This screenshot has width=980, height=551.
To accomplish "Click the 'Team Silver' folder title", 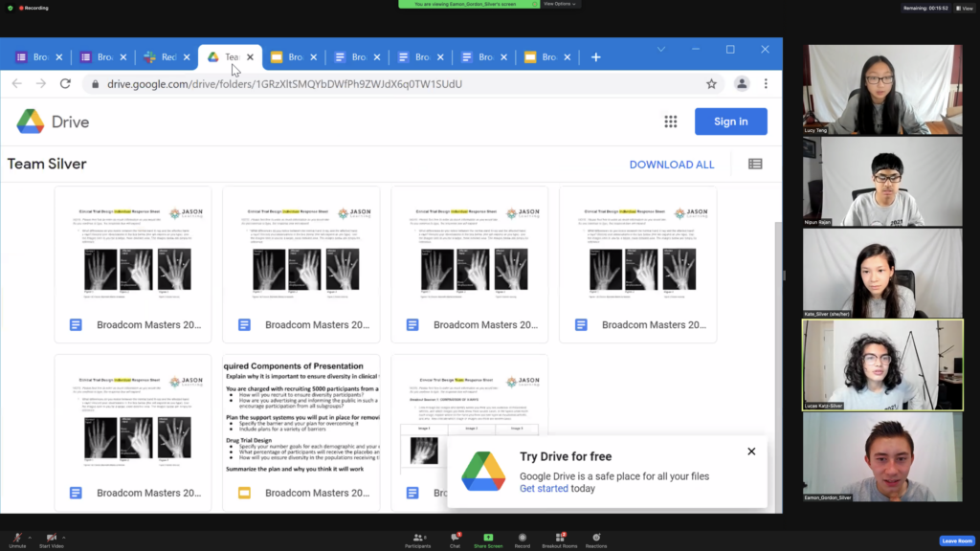I will pyautogui.click(x=47, y=165).
